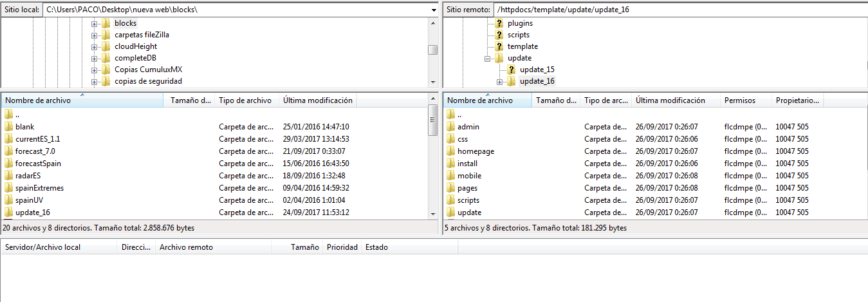Select plugins folder icon in remote tree
This screenshot has width=868, height=302.
click(499, 23)
